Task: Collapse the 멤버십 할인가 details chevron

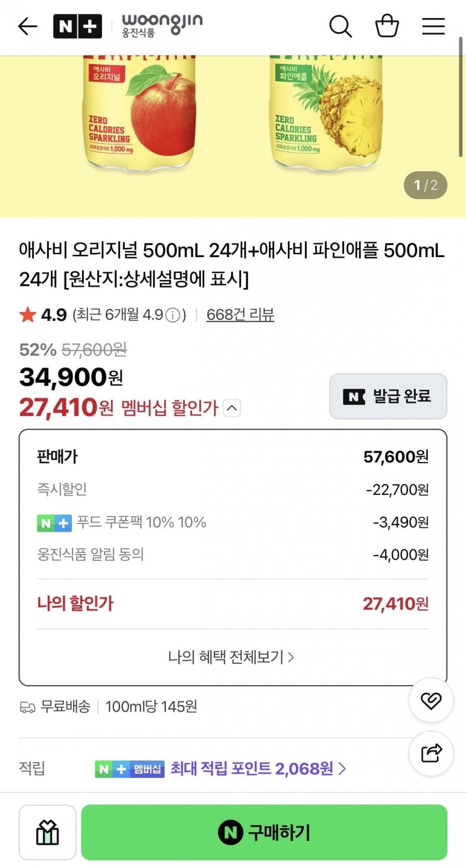Action: tap(232, 408)
